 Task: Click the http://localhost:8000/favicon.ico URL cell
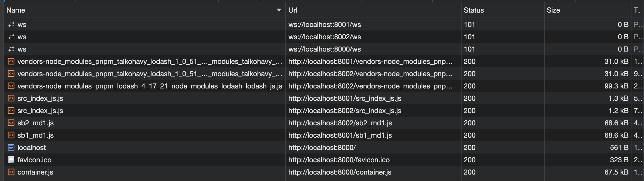373,160
